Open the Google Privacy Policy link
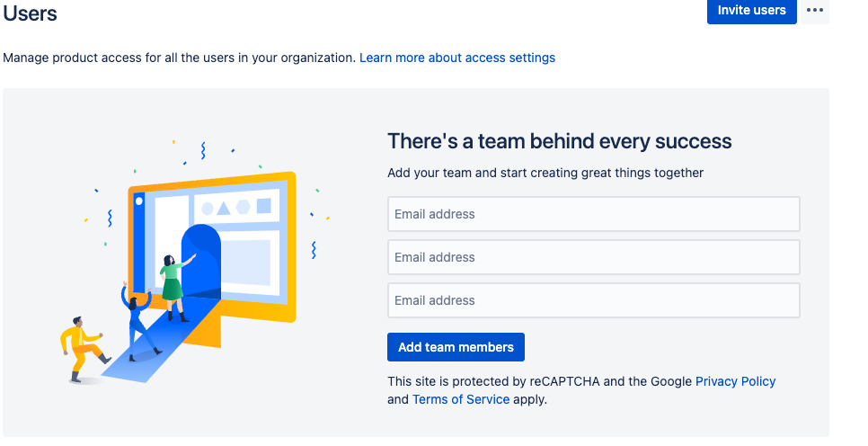The image size is (868, 446). pyautogui.click(x=735, y=381)
